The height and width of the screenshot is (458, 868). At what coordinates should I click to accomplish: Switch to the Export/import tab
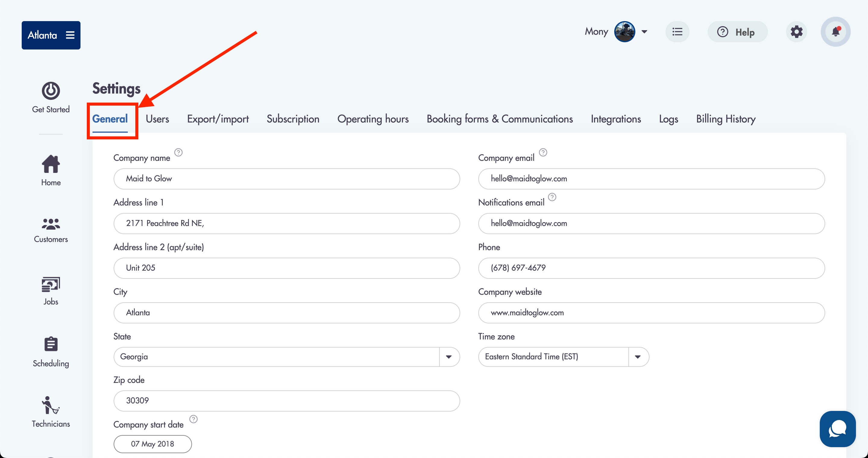(218, 119)
